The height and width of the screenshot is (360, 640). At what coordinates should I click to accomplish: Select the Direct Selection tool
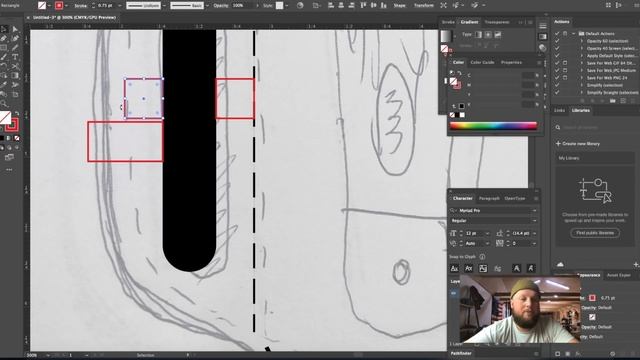(15, 29)
